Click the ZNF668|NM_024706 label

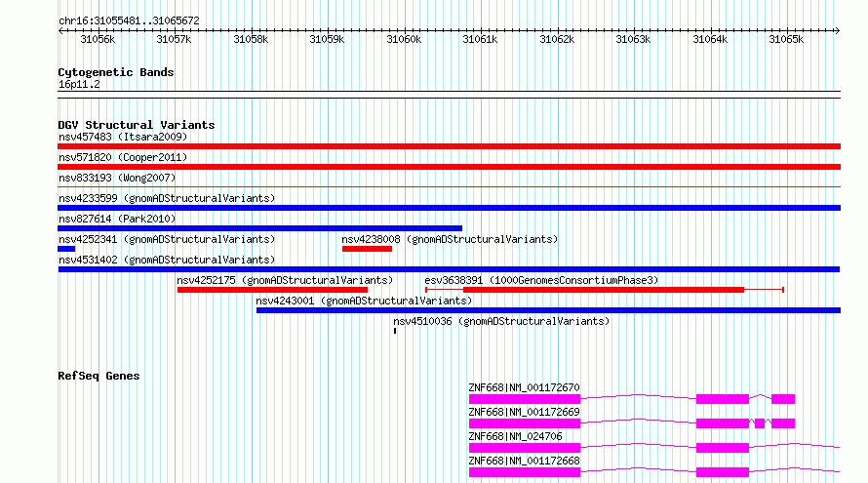[x=515, y=436]
